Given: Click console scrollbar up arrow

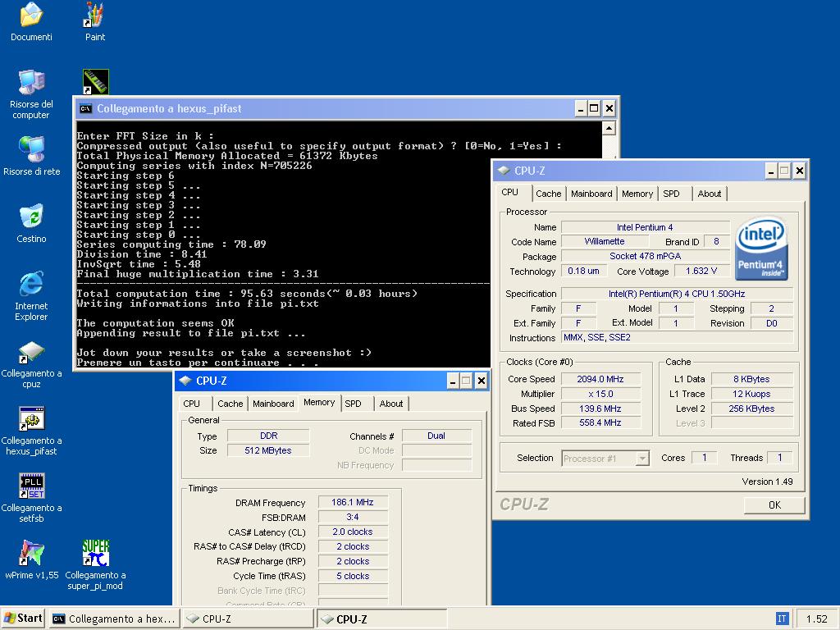Looking at the screenshot, I should (609, 128).
